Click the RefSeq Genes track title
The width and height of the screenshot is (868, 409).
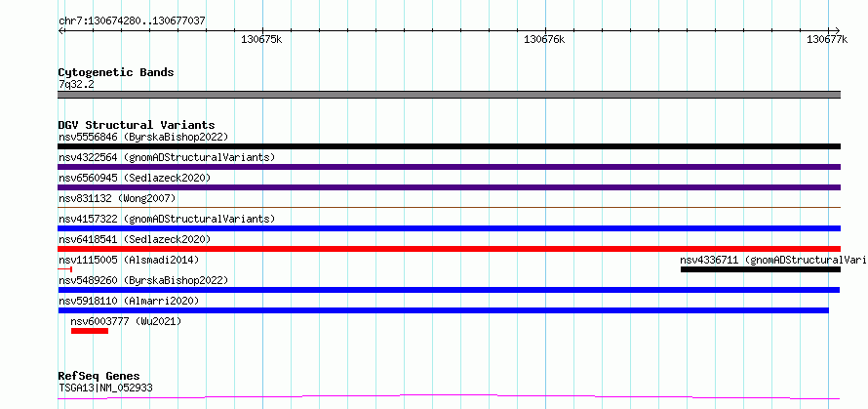(x=99, y=377)
